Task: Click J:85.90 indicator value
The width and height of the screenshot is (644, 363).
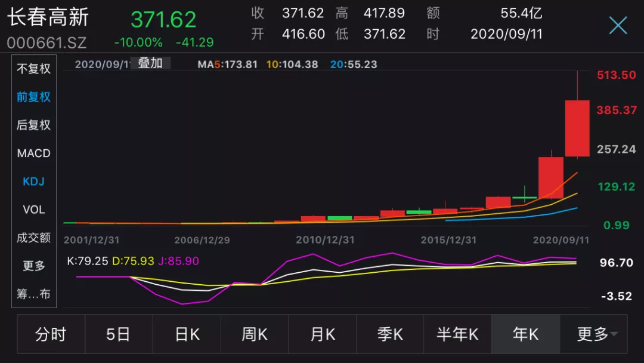Action: (178, 261)
